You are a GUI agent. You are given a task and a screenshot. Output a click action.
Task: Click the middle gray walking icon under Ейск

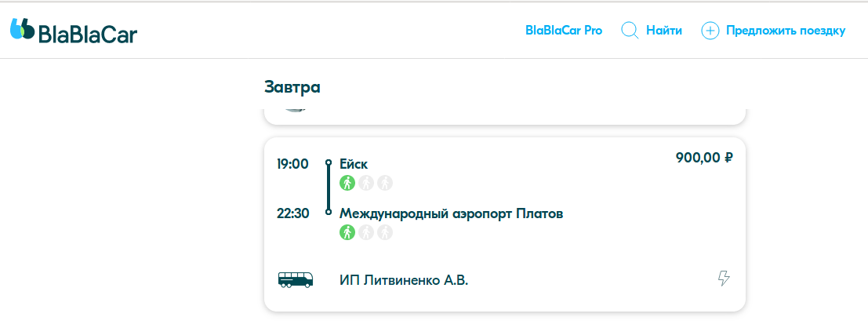pos(366,183)
